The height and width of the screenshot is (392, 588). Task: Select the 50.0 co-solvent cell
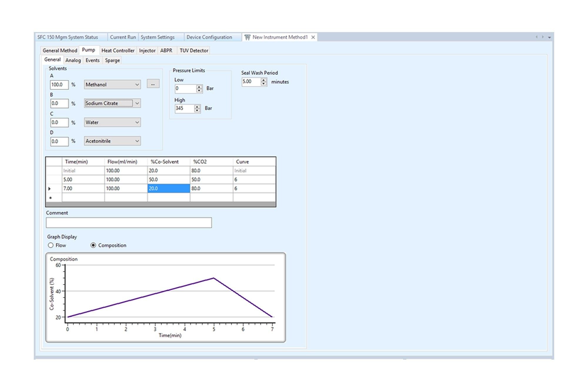[x=169, y=180]
